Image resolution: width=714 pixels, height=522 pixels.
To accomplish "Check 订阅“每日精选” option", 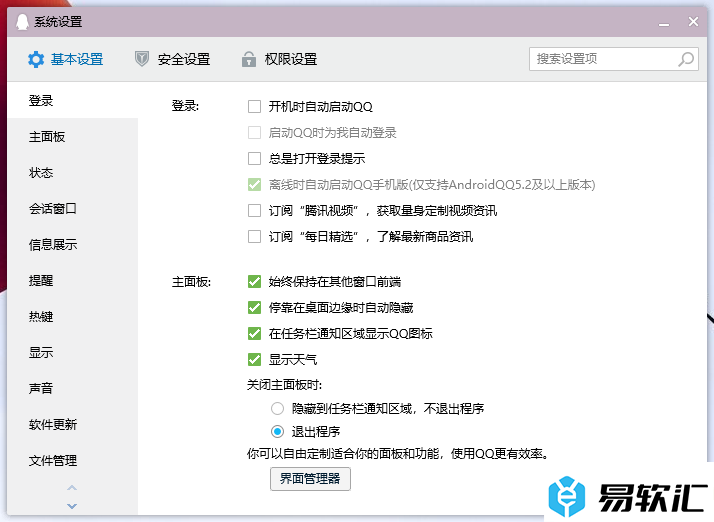I will (x=255, y=236).
